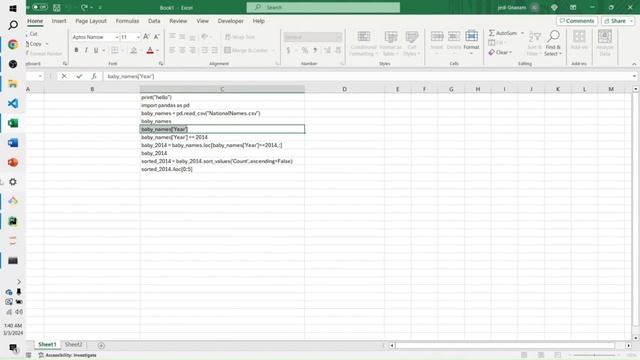
Task: Toggle Italic formatting
Action: click(86, 50)
